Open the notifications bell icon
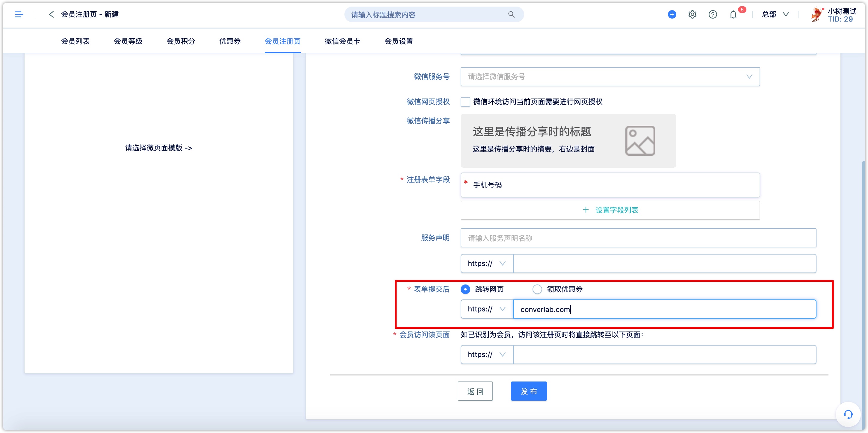The height and width of the screenshot is (433, 868). (733, 14)
